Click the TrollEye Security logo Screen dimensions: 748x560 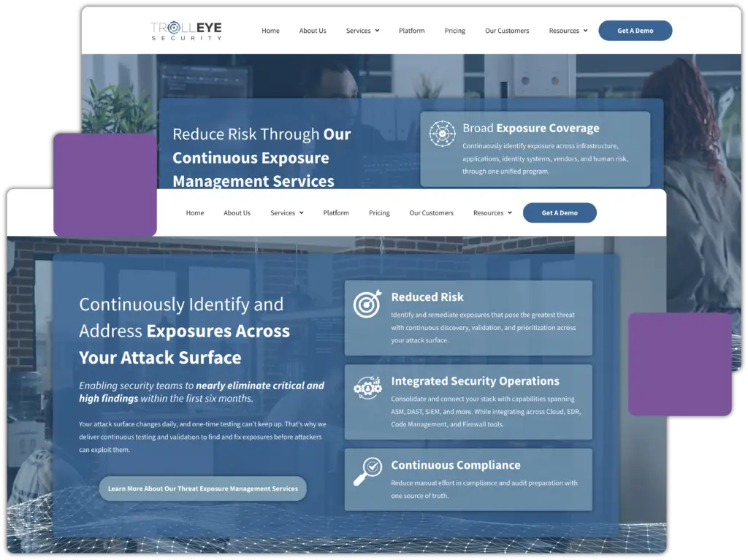pyautogui.click(x=186, y=31)
